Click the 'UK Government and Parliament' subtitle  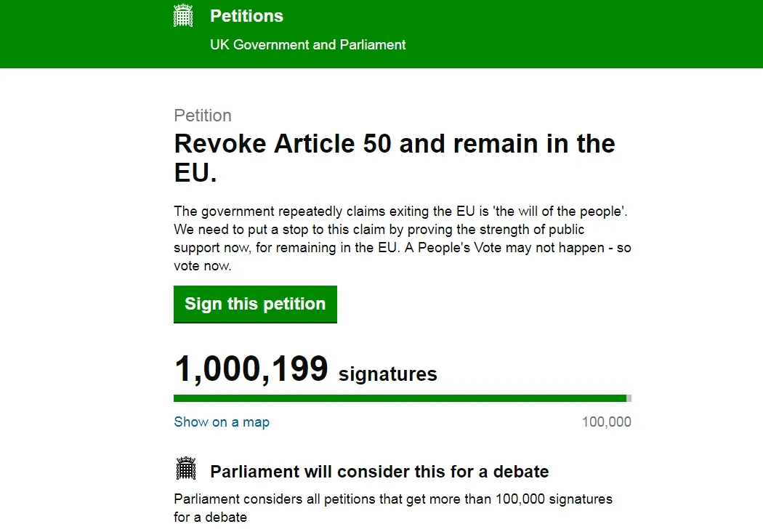coord(307,45)
